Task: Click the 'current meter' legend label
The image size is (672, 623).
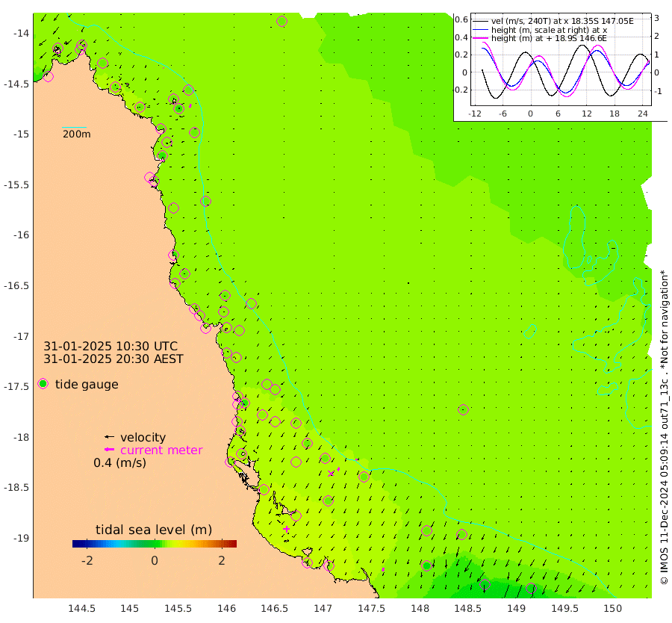Action: 161,450
